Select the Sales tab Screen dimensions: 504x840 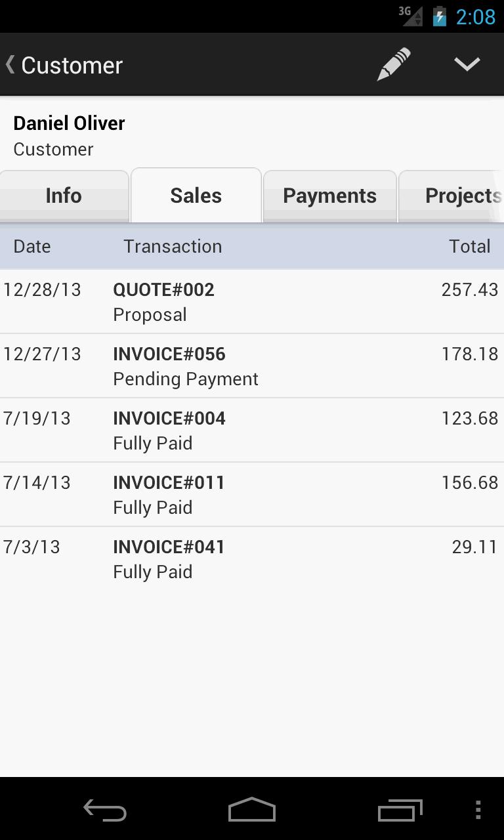point(196,196)
